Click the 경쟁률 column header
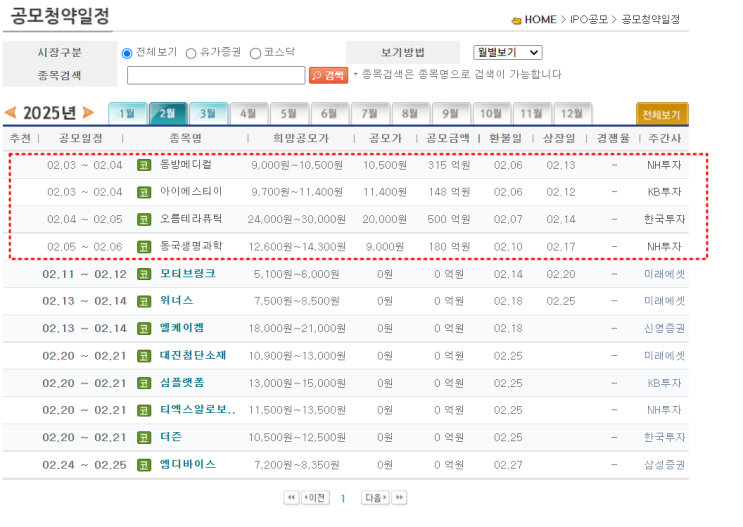Image resolution: width=743 pixels, height=527 pixels. click(x=613, y=138)
